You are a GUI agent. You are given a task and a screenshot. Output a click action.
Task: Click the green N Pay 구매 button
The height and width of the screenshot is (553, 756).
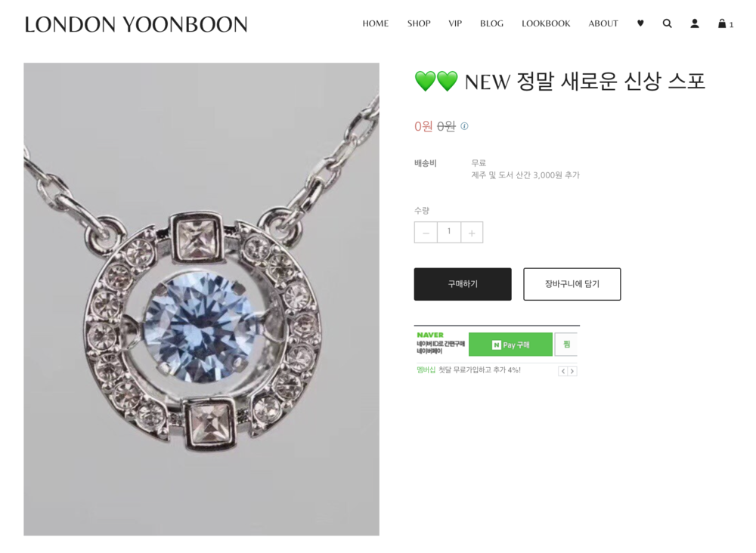510,344
